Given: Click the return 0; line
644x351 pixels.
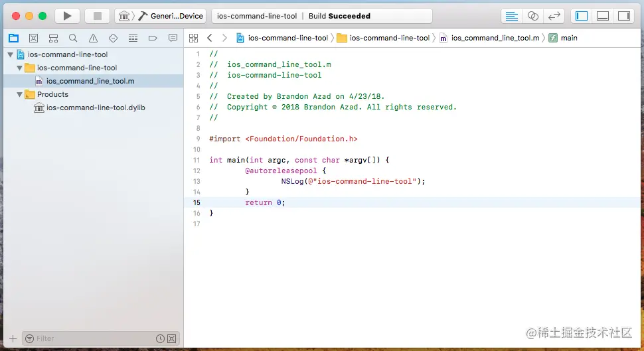Looking at the screenshot, I should pyautogui.click(x=265, y=202).
